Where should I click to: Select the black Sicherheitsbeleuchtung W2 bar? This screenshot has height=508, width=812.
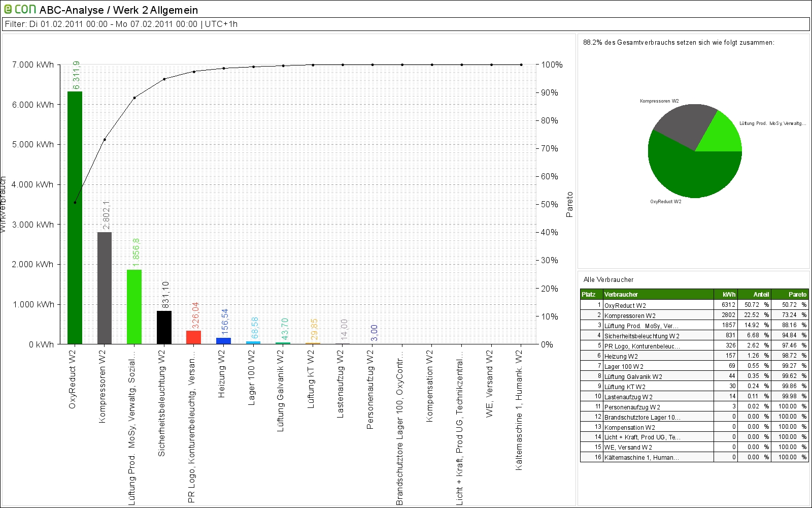click(164, 327)
